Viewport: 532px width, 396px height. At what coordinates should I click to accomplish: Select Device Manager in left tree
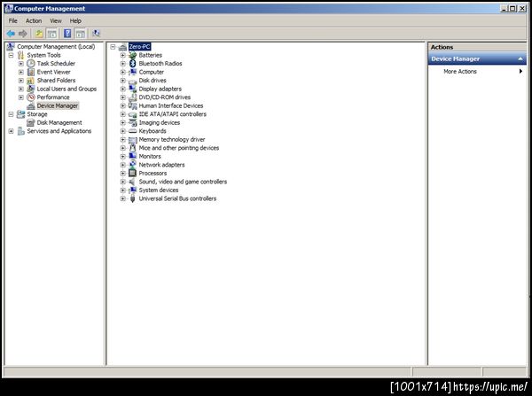[x=58, y=105]
